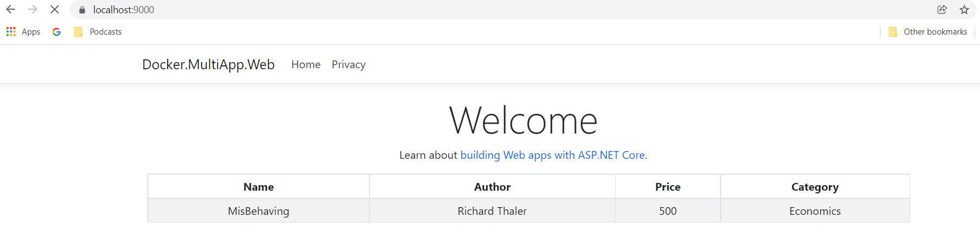The height and width of the screenshot is (250, 980).
Task: Click the Name column header
Action: 259,187
